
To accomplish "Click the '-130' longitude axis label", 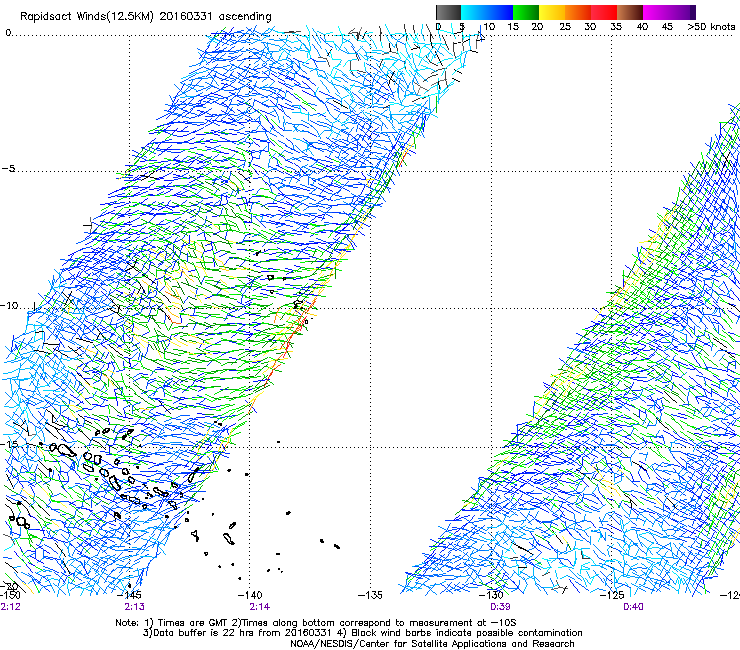I will point(491,595).
